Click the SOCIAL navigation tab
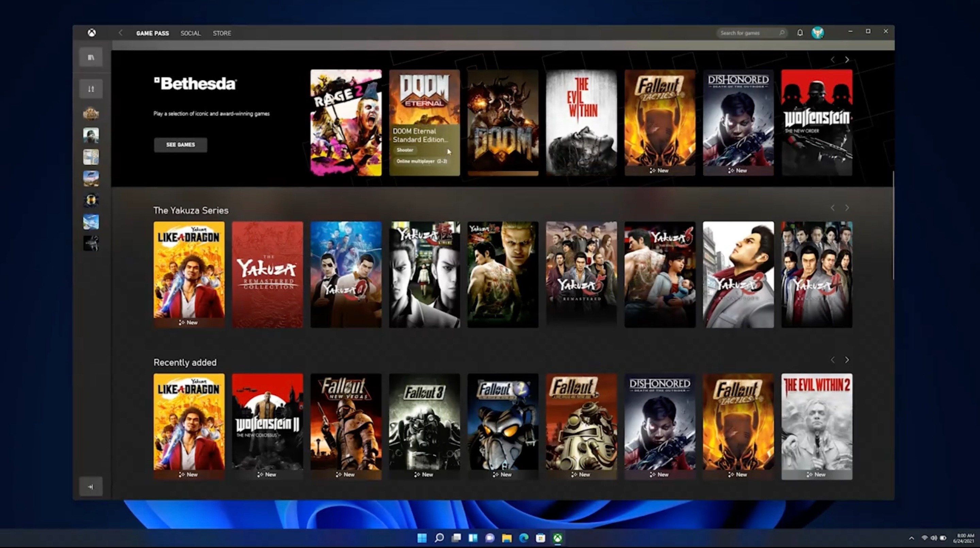The image size is (980, 548). (191, 32)
